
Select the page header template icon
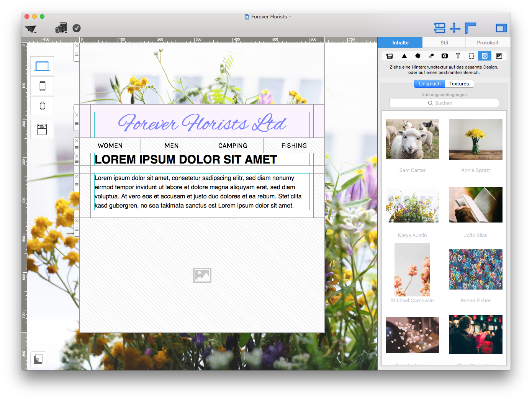pos(42,129)
